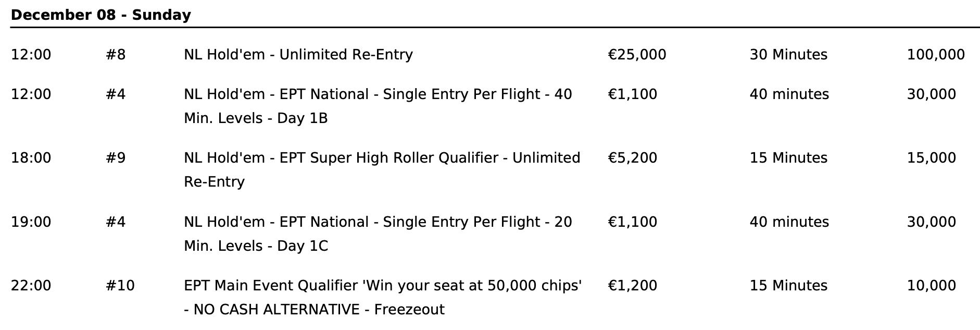Click the 15,000 starting chips value

click(931, 158)
